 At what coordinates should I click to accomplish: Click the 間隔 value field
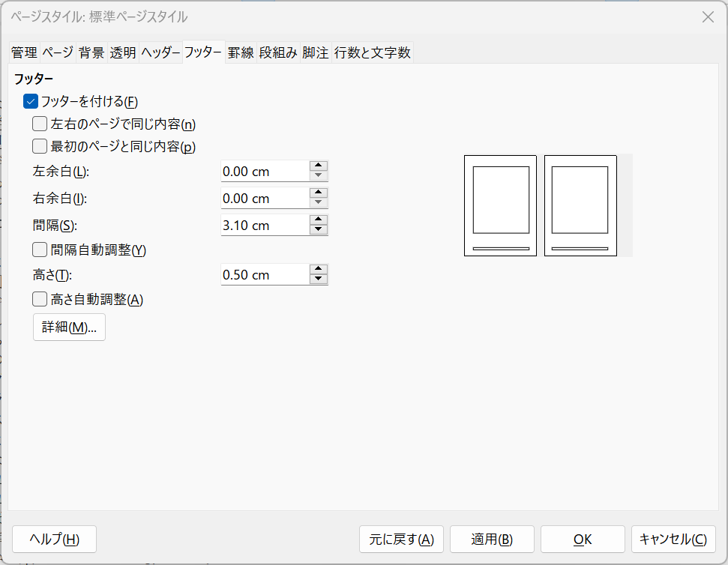point(265,225)
